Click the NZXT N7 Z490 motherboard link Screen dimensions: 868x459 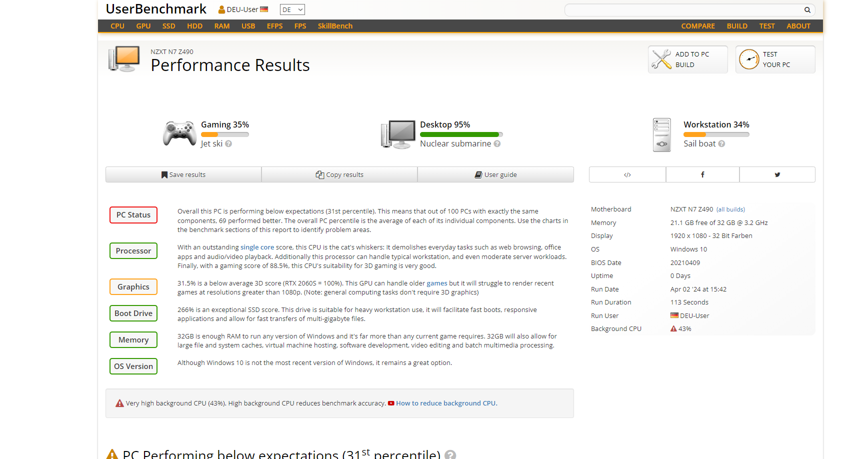pyautogui.click(x=691, y=209)
